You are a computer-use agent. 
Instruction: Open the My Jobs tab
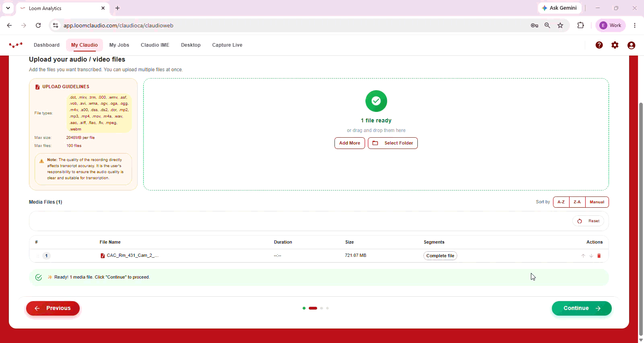point(119,45)
